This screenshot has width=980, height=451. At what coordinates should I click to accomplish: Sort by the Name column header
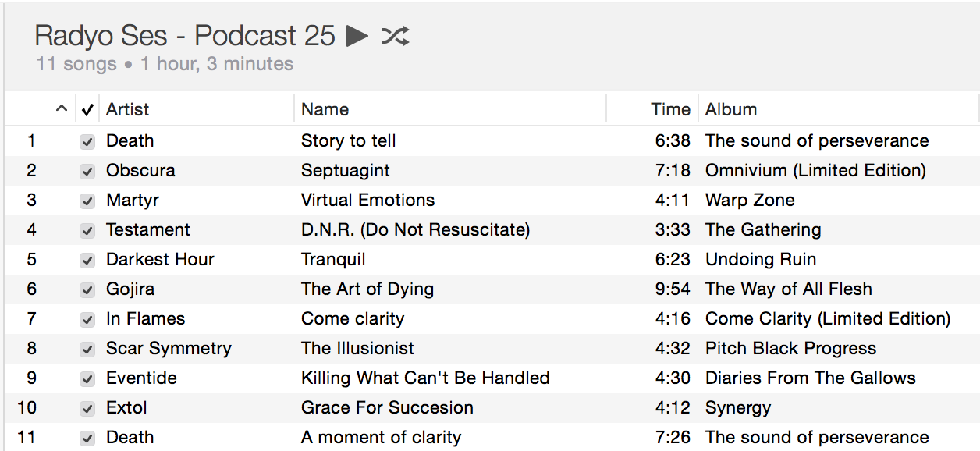coord(450,109)
